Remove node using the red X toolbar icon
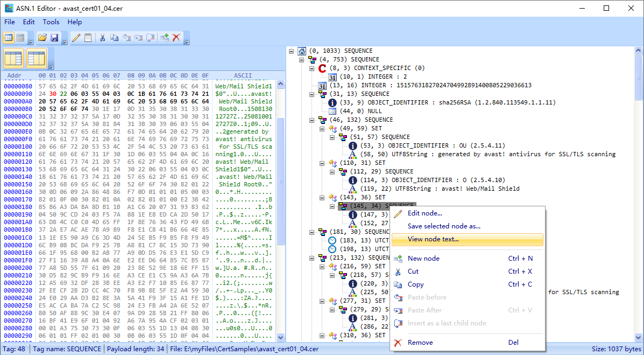The height and width of the screenshot is (355, 644). click(176, 37)
